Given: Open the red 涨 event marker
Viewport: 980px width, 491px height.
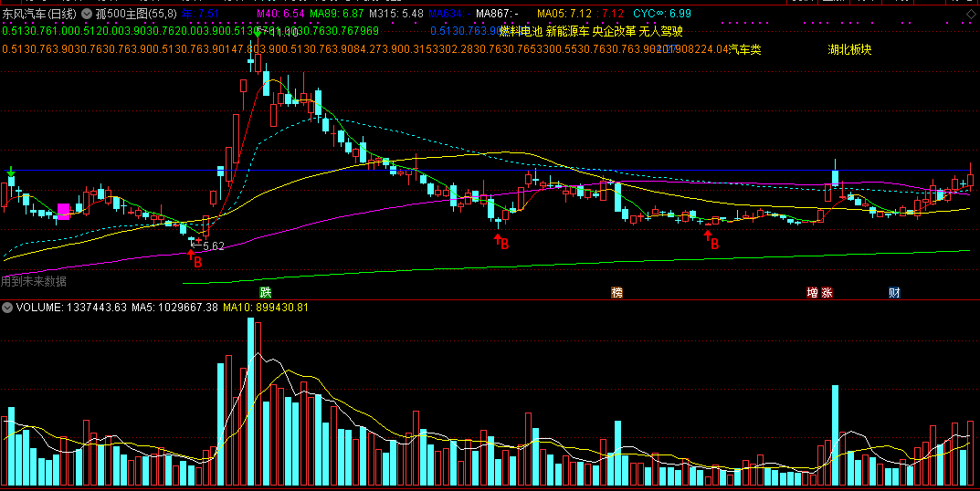Looking at the screenshot, I should pyautogui.click(x=827, y=292).
